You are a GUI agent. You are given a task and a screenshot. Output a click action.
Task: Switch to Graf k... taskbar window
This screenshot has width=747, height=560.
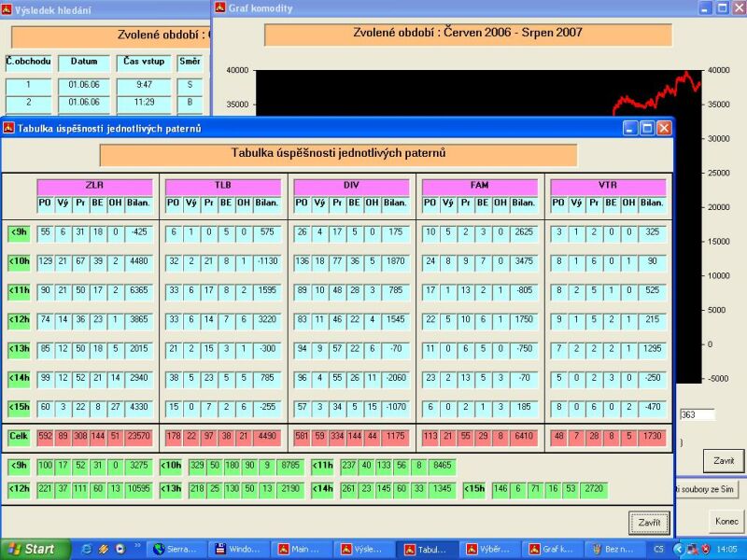[x=552, y=549]
